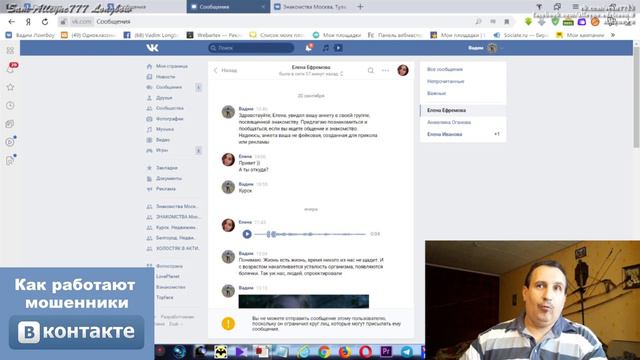Open the VK notifications bell
The height and width of the screenshot is (360, 640).
click(308, 48)
